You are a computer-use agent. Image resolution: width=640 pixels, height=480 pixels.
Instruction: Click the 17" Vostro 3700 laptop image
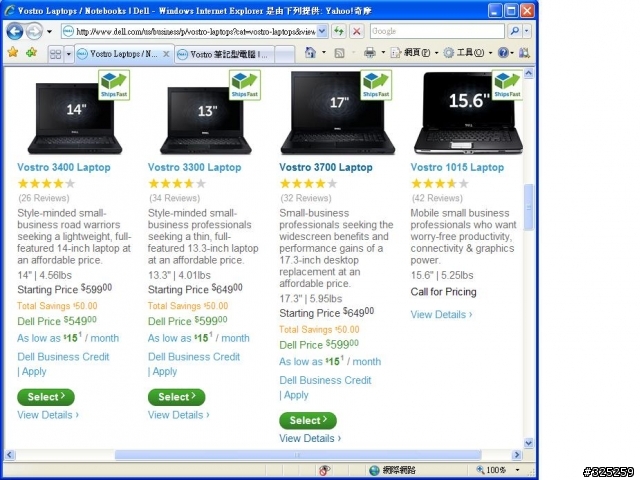(338, 113)
